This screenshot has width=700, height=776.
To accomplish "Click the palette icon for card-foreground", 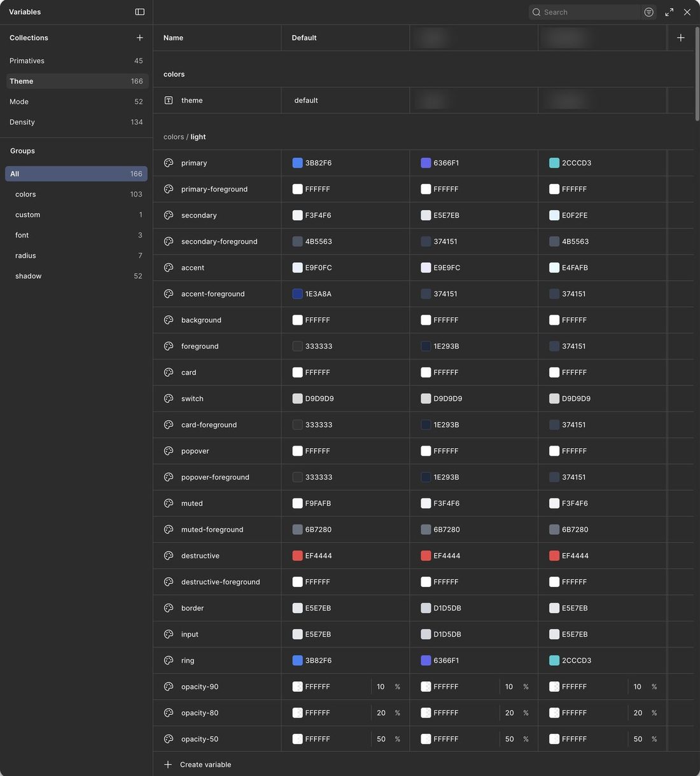I will 169,425.
